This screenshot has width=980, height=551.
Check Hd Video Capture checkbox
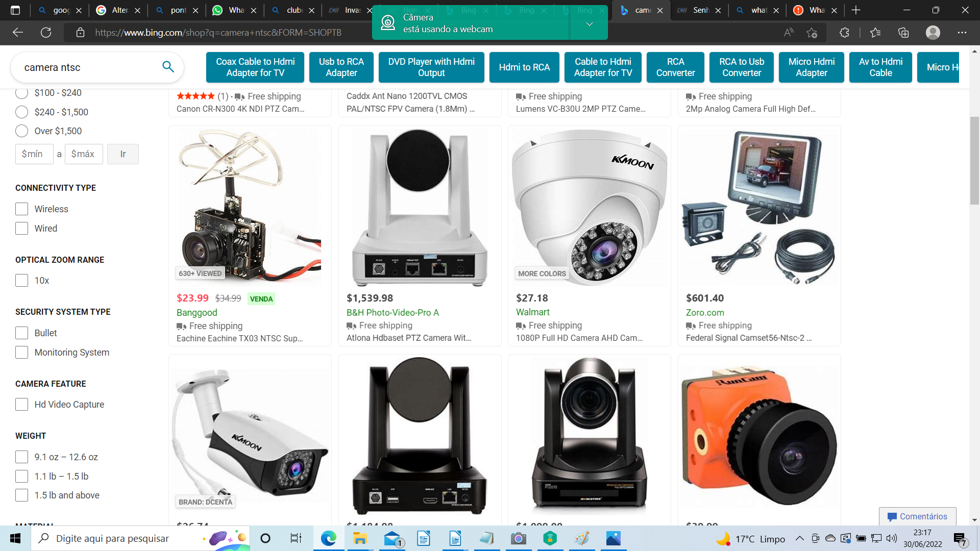(21, 405)
